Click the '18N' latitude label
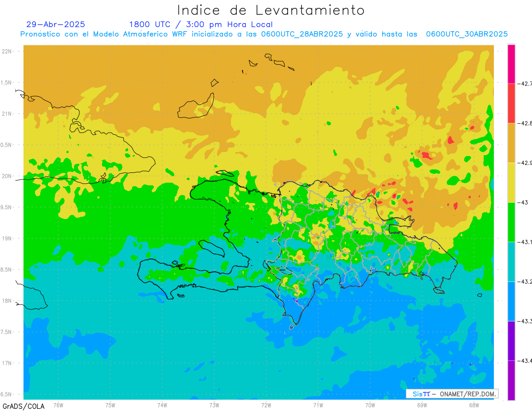The width and height of the screenshot is (532, 411). (8, 301)
